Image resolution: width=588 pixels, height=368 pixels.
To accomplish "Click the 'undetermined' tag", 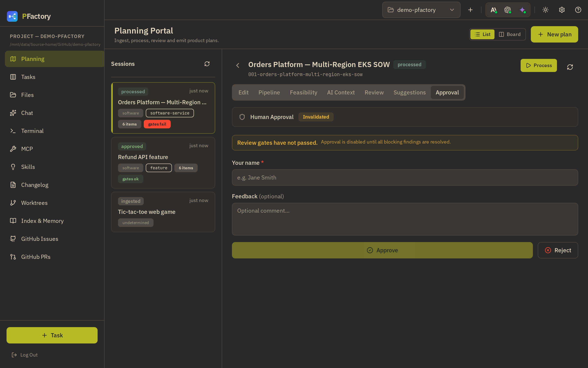I will click(x=136, y=222).
